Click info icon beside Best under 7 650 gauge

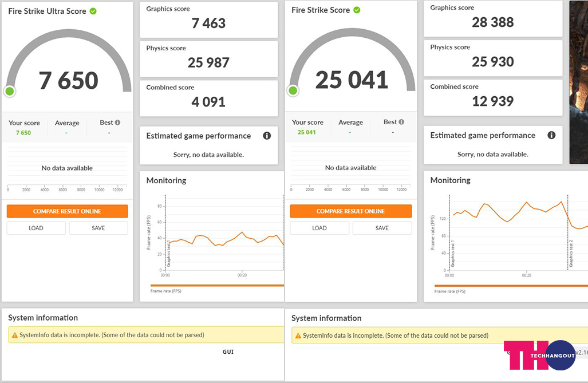coord(117,123)
